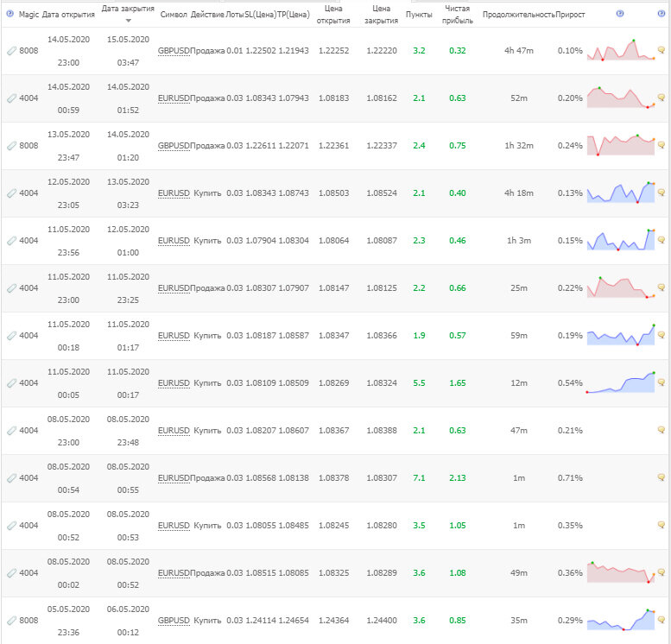Open EURUSD link in the 2.13 profit row
The height and width of the screenshot is (644, 671).
[x=174, y=478]
